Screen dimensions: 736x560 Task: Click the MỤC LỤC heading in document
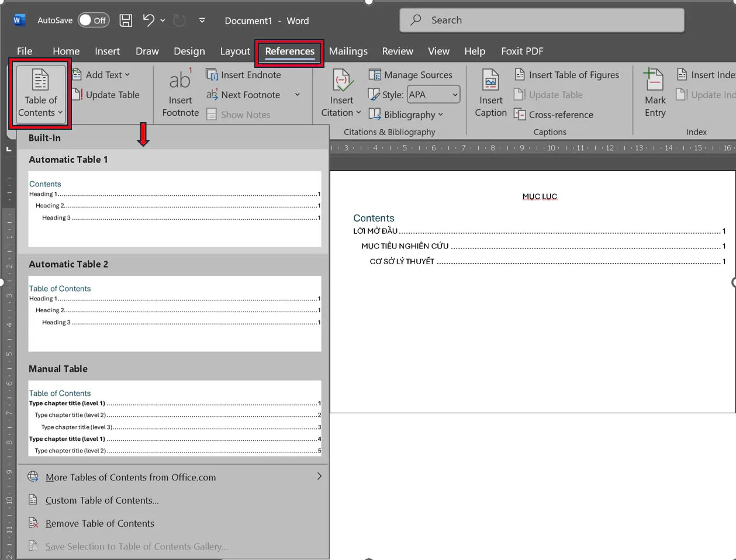(540, 196)
